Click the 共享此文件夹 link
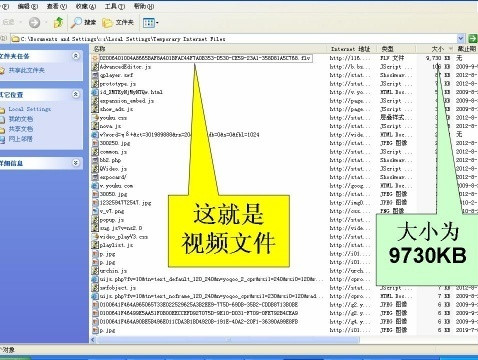478x360 pixels. (26, 70)
